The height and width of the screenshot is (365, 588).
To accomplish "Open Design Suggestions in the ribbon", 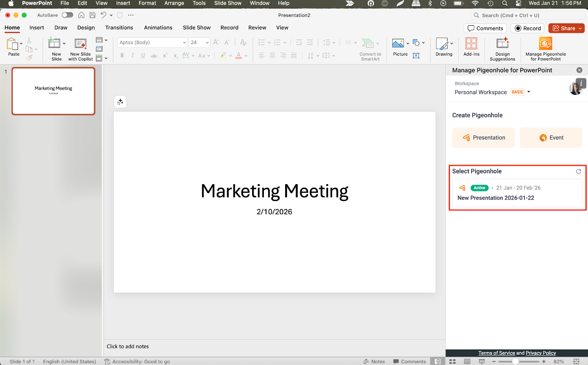I will point(502,44).
